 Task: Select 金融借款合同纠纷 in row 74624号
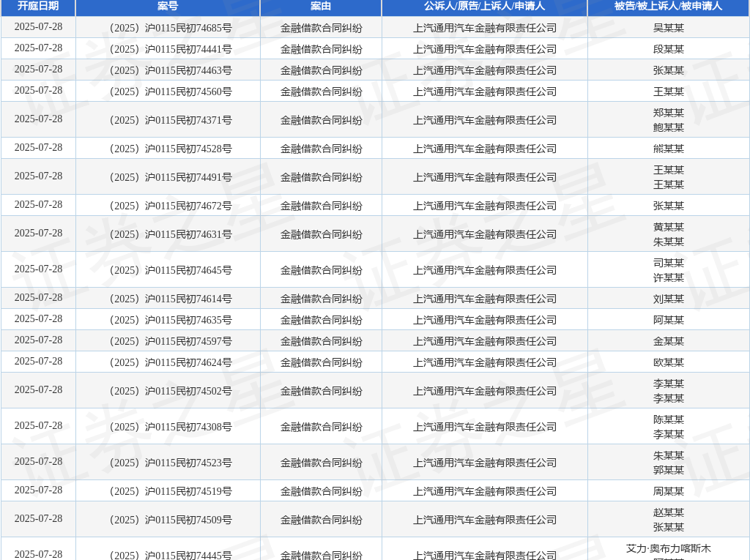(321, 363)
